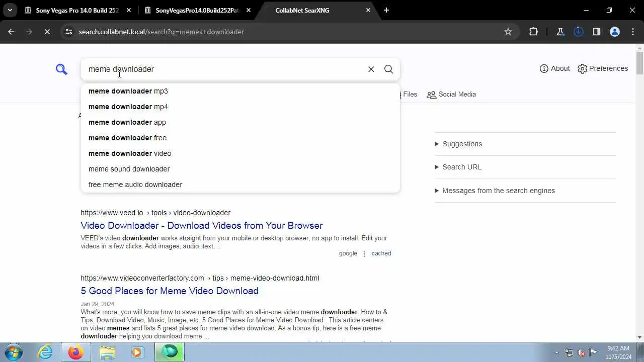
Task: Click the meme downloader search field
Action: point(224,69)
